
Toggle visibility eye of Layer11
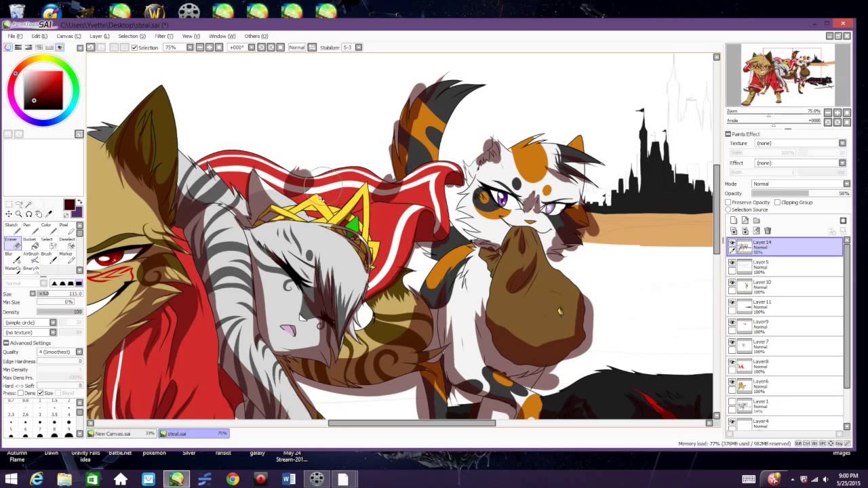point(732,302)
